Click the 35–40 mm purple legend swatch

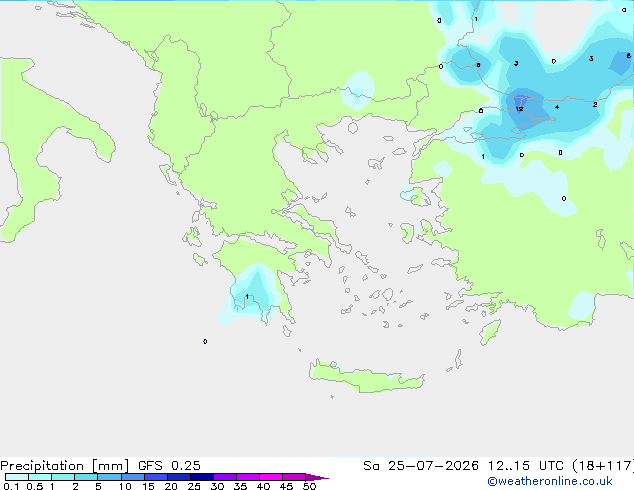point(247,477)
